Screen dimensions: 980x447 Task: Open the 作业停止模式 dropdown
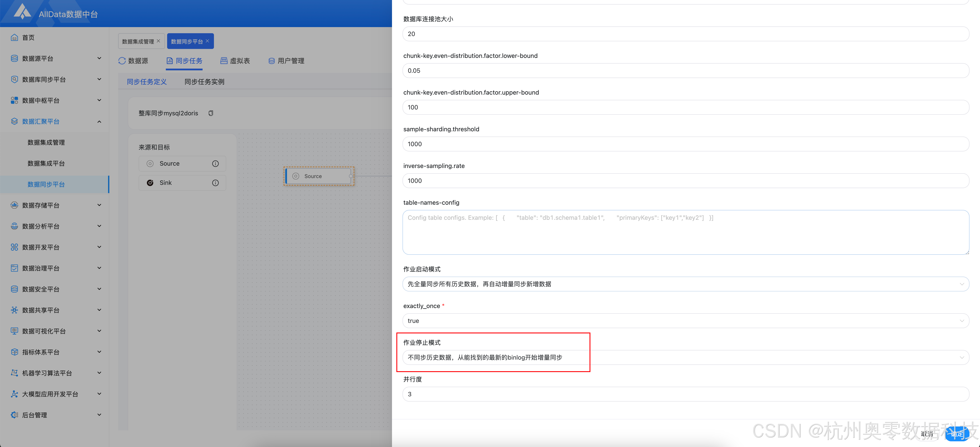click(685, 357)
